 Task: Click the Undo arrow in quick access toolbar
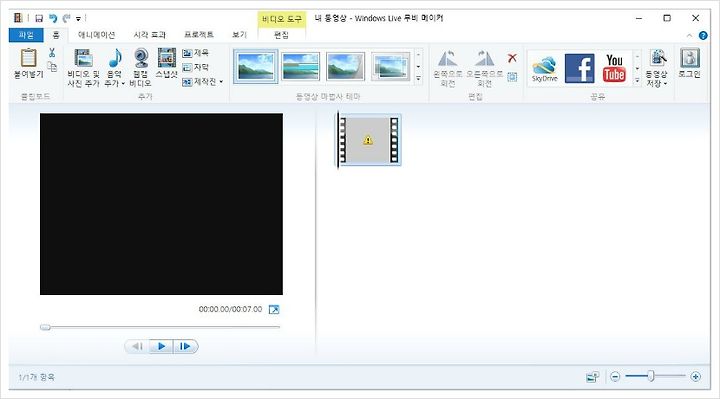[53, 18]
